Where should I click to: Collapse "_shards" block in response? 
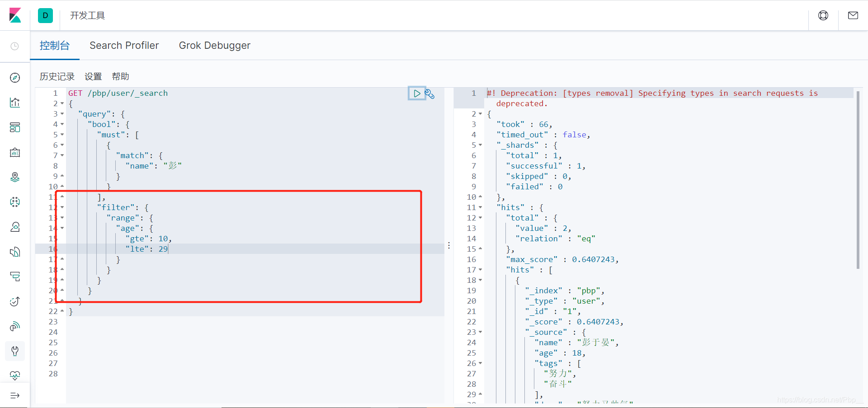480,145
